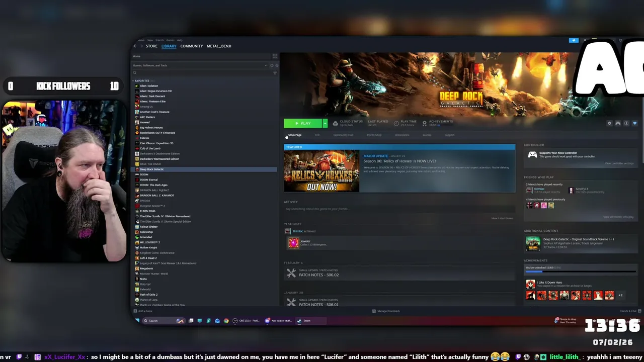644x362 pixels.
Task: Open View all friends who play link
Action: (x=618, y=217)
